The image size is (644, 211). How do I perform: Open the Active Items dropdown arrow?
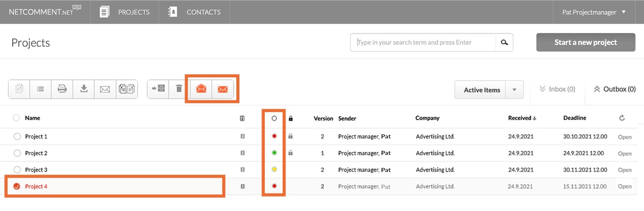click(x=514, y=90)
